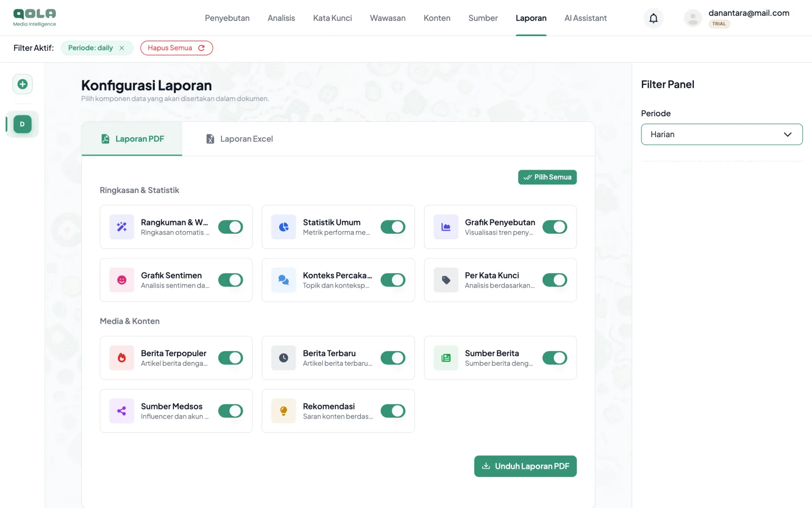Image resolution: width=812 pixels, height=508 pixels.
Task: Disable the Rekomendasi toggle
Action: 393,411
